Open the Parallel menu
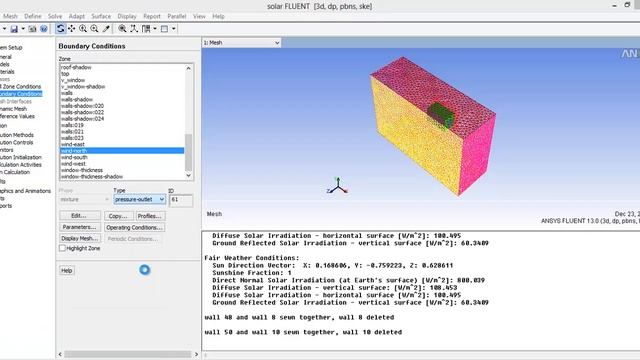This screenshot has width=640, height=360. (x=177, y=16)
